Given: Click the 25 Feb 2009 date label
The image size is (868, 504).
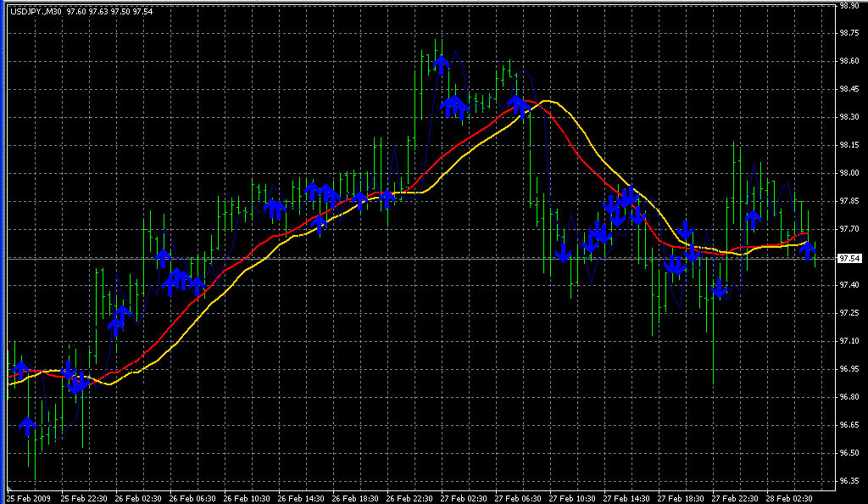Looking at the screenshot, I should click(x=27, y=497).
